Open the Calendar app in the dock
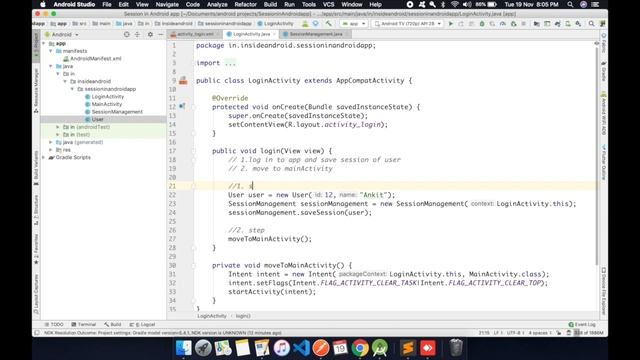Screen dimensions: 640x360 coord(340,348)
